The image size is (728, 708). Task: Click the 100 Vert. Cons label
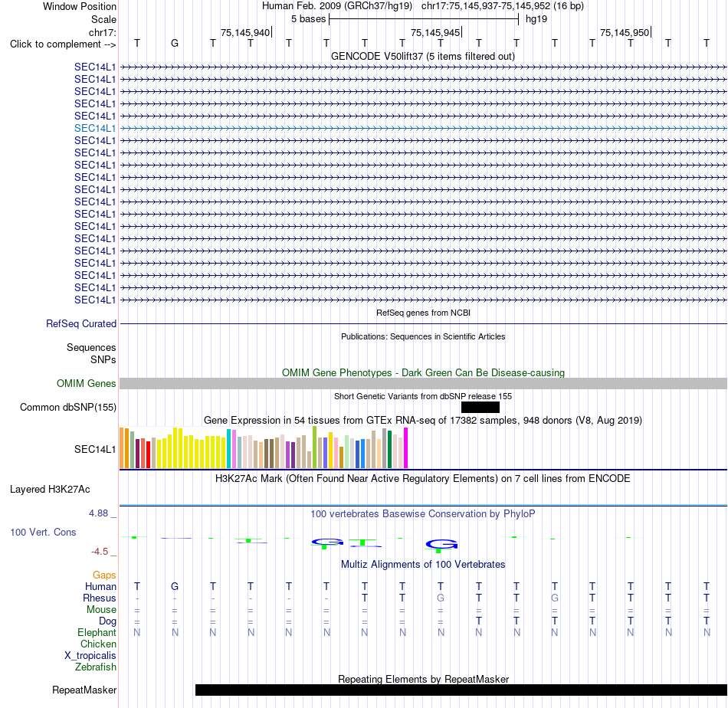(x=43, y=532)
